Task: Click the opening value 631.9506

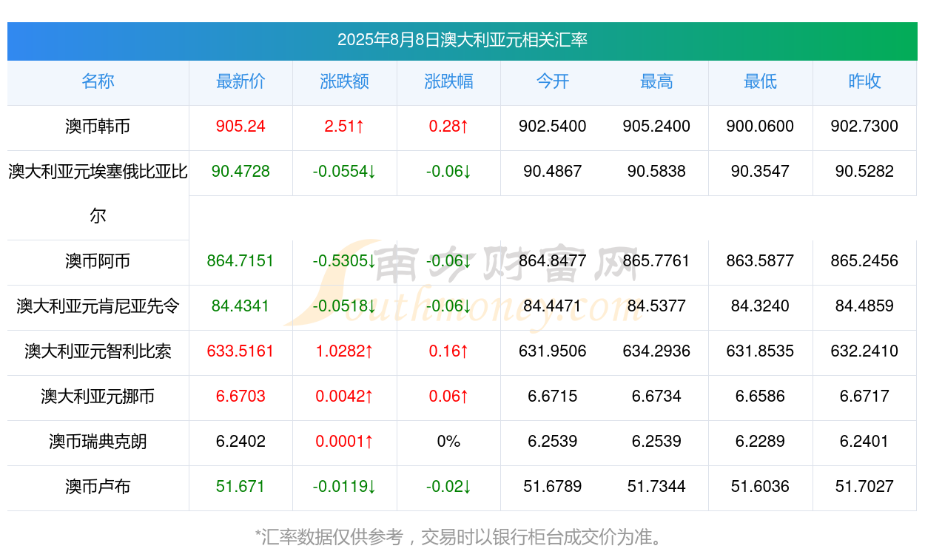Action: 553,351
